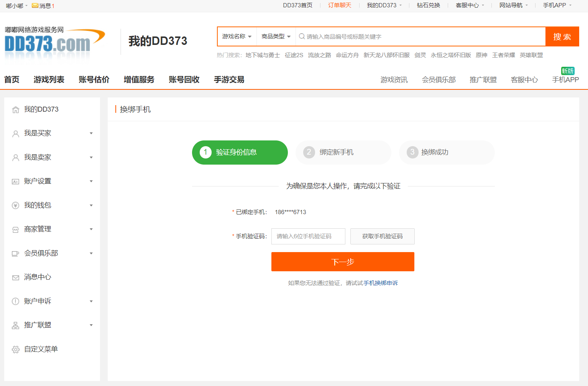The width and height of the screenshot is (588, 386).
Task: Open 客服中心 top bar dropdown
Action: pyautogui.click(x=470, y=5)
